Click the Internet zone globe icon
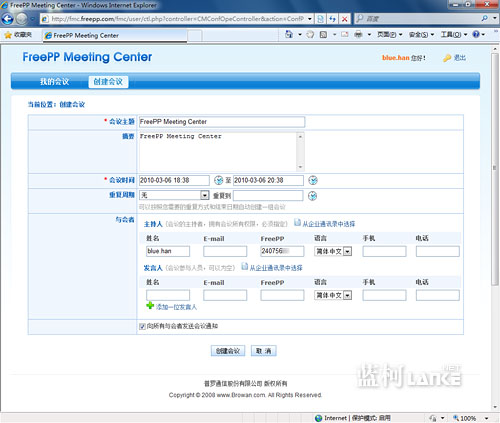Image resolution: width=500 pixels, height=423 pixels. pyautogui.click(x=318, y=418)
